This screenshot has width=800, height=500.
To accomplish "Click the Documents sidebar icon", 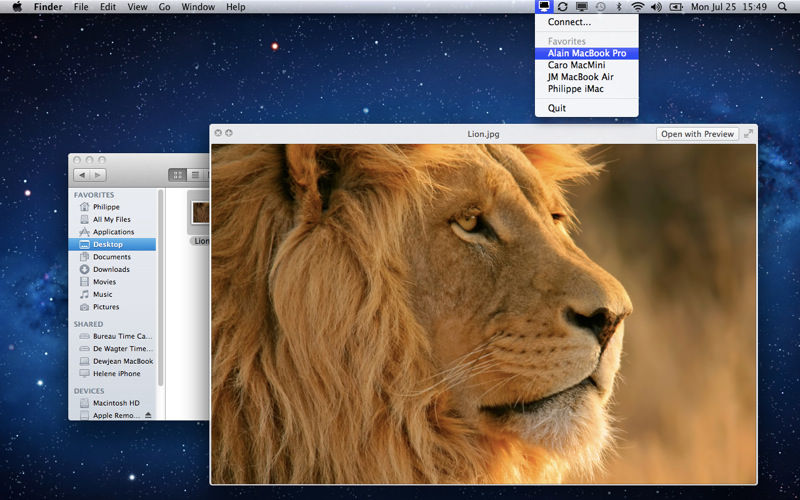I will [x=85, y=257].
